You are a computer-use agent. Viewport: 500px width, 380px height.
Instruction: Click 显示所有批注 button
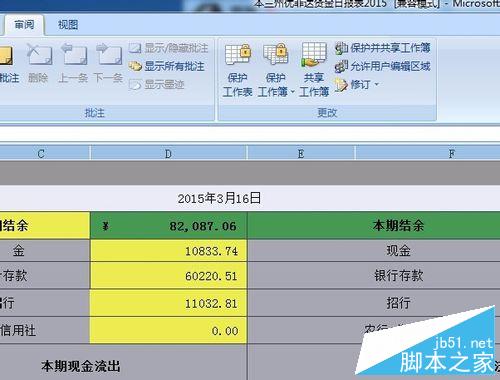166,66
